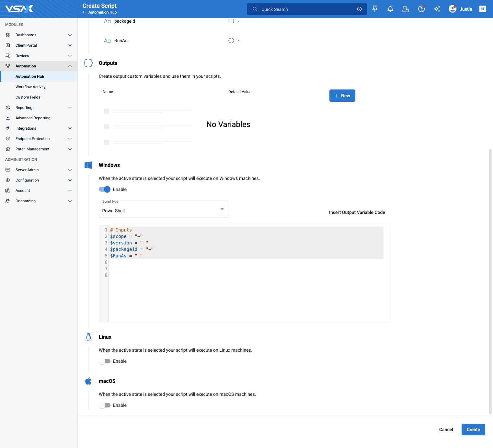Open the Configuration menu item

point(39,180)
